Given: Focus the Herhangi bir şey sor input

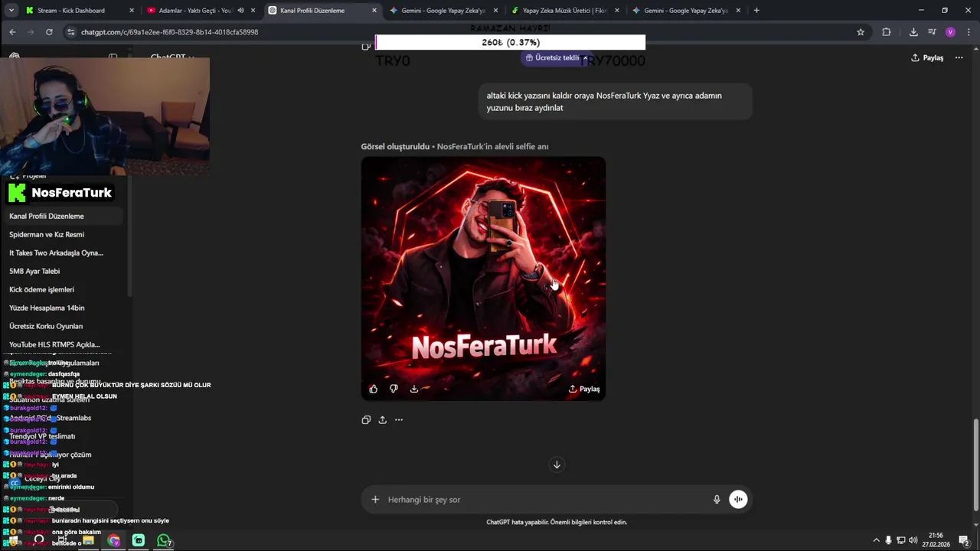Looking at the screenshot, I should point(545,500).
